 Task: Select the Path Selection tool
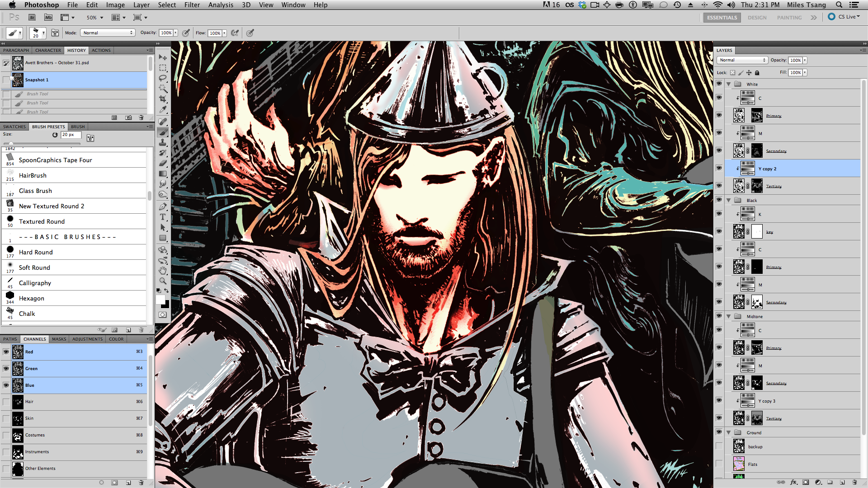pyautogui.click(x=163, y=227)
